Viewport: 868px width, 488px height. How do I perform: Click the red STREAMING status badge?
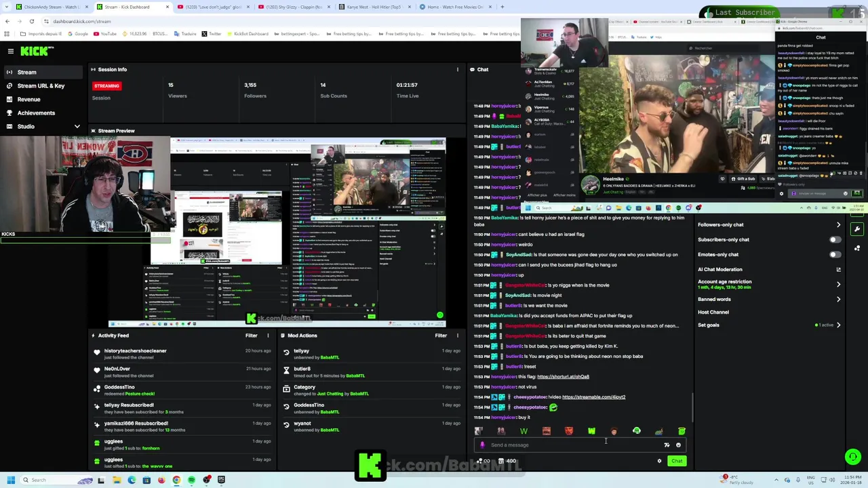point(106,86)
